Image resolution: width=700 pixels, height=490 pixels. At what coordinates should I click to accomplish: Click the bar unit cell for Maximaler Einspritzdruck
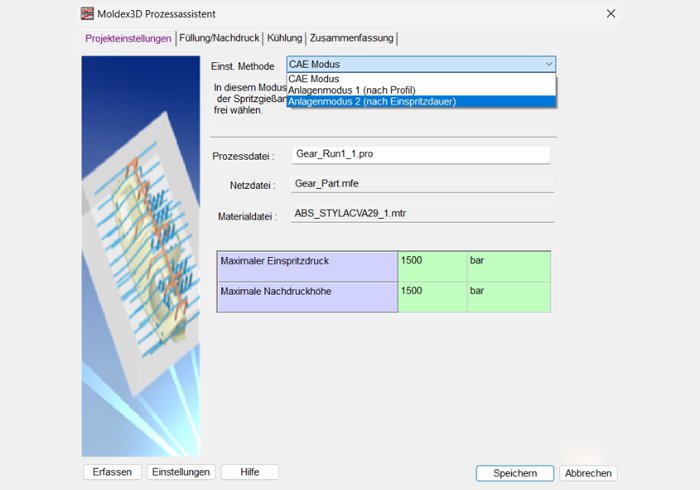tap(508, 266)
